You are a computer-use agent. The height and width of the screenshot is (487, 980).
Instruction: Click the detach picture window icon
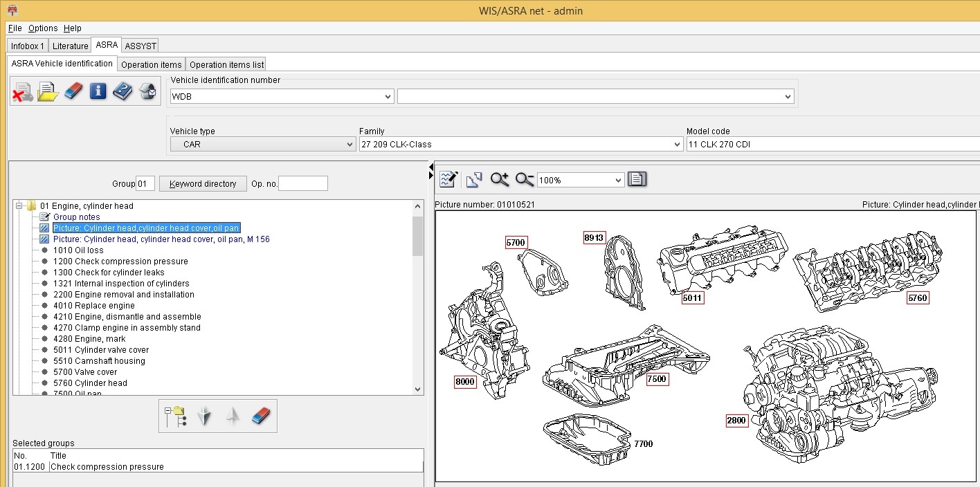click(474, 180)
